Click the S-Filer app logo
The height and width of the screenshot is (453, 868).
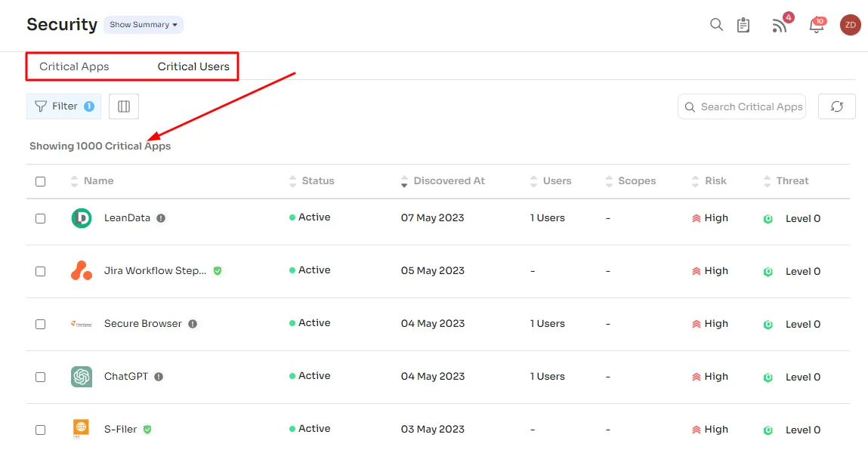pos(81,429)
